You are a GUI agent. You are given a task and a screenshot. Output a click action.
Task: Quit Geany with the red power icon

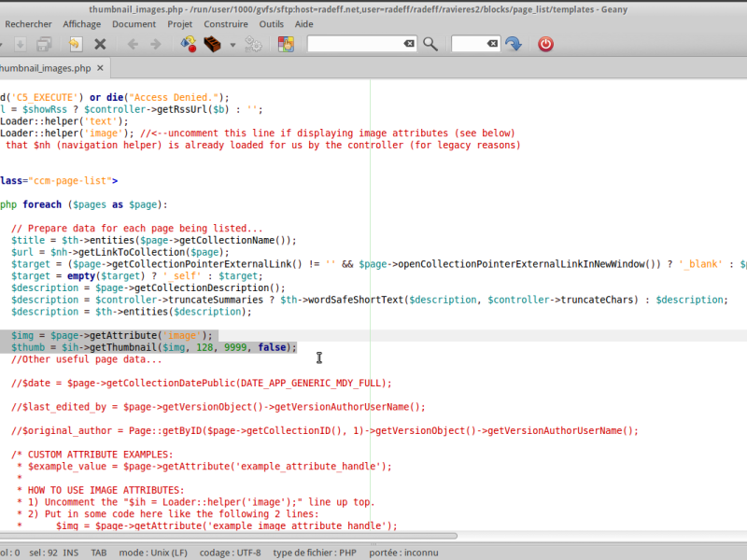point(545,44)
